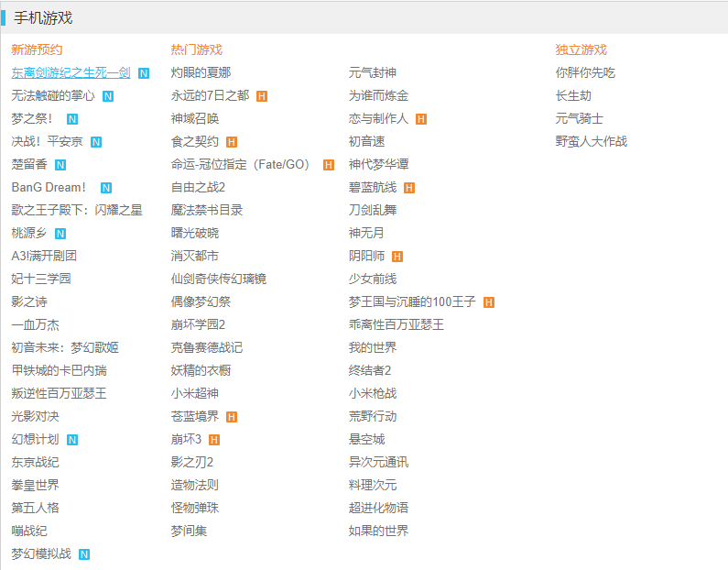This screenshot has width=728, height=570.
Task: Select the 元气骑士 link
Action: coord(579,119)
